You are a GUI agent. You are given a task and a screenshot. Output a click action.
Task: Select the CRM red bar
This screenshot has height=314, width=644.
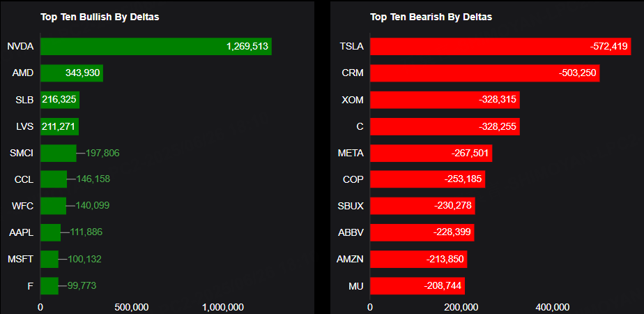485,73
